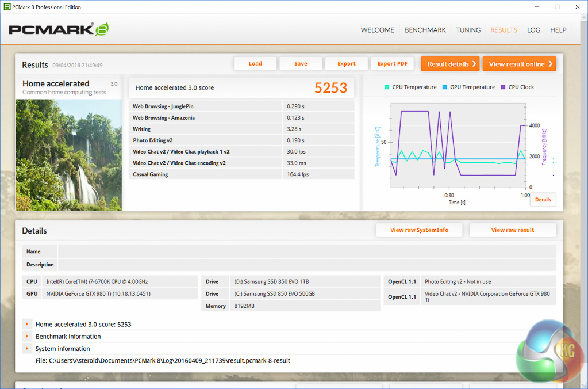The width and height of the screenshot is (588, 389).
Task: Save the benchmark result
Action: pyautogui.click(x=301, y=64)
